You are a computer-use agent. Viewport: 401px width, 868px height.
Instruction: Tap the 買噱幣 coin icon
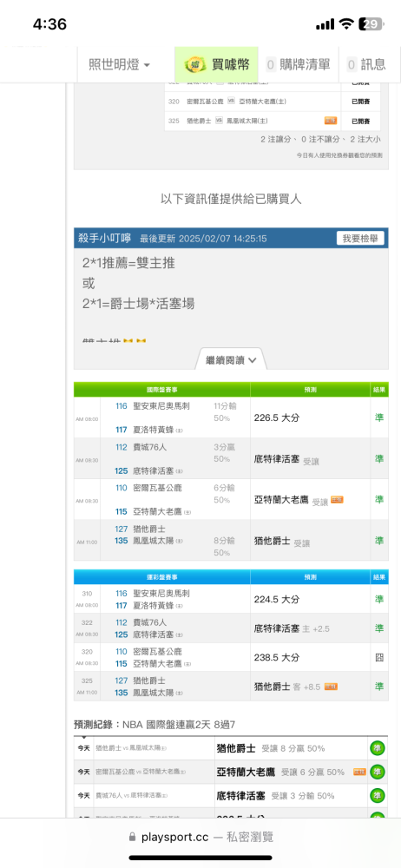click(x=195, y=65)
